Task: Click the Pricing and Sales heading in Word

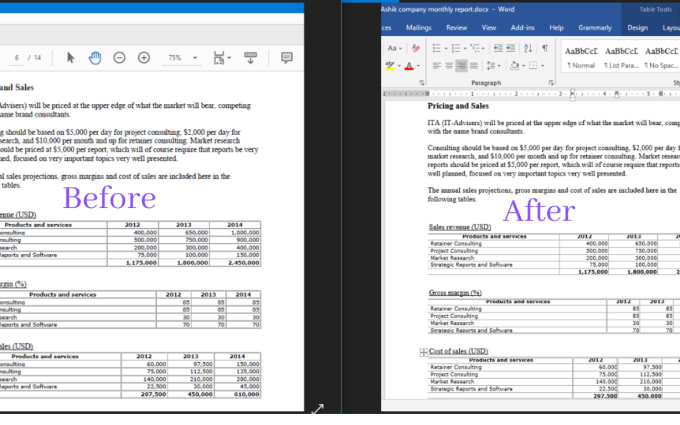Action: [458, 106]
